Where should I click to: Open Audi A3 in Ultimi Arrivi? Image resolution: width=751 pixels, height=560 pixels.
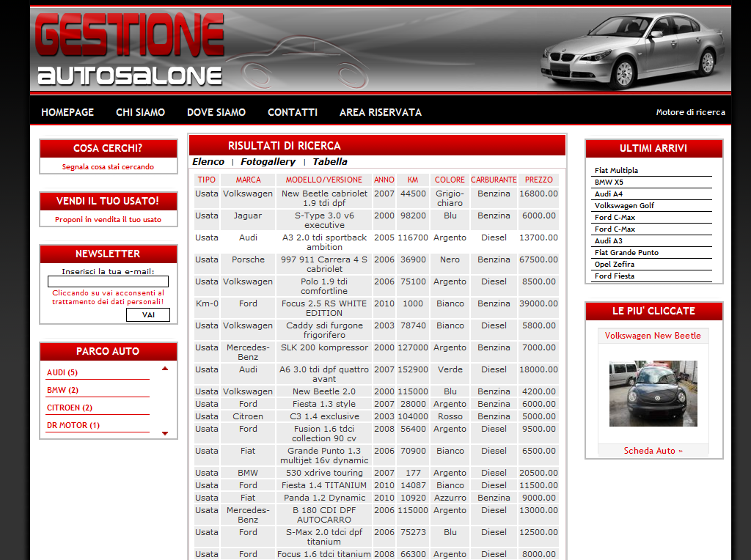[608, 240]
